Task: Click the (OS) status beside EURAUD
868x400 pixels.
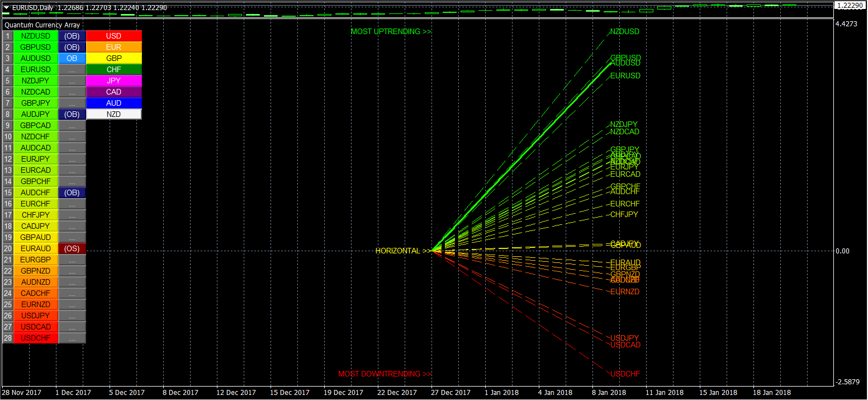Action: click(72, 248)
